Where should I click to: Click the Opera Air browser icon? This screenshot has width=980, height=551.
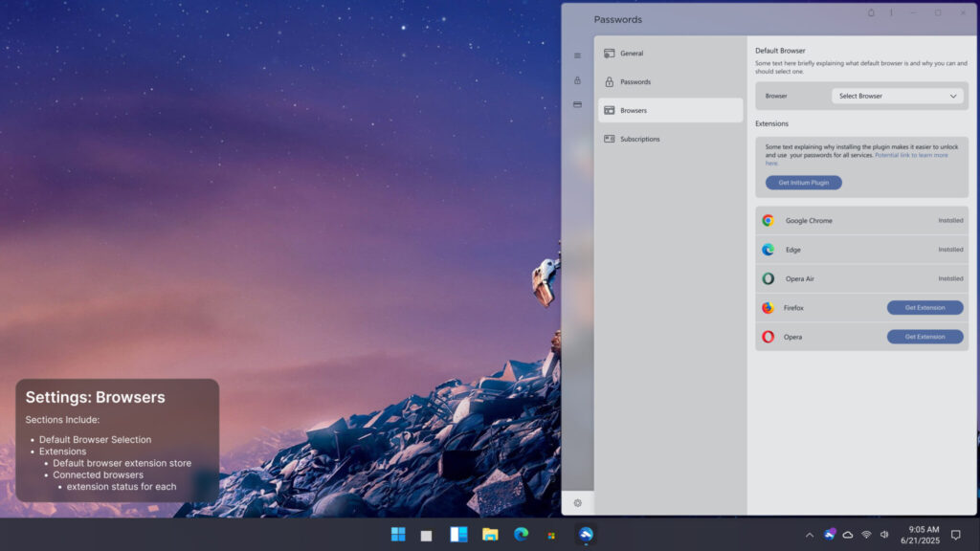(769, 278)
